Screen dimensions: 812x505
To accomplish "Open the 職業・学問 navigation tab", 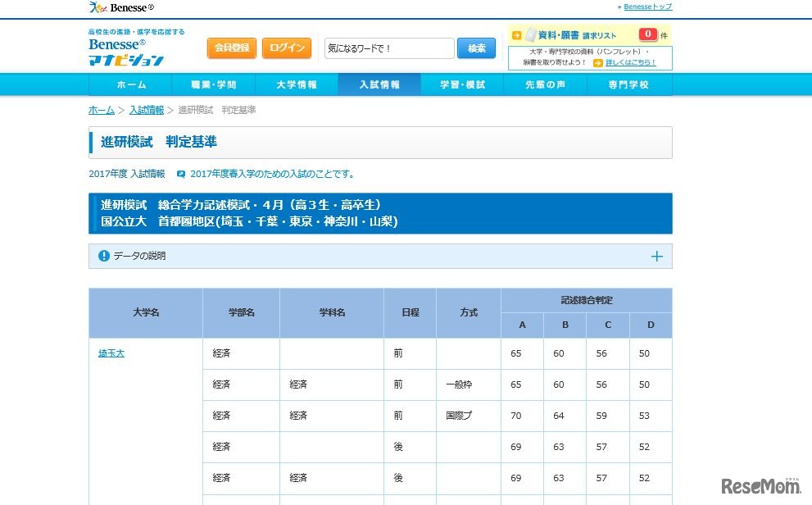I will click(x=213, y=84).
